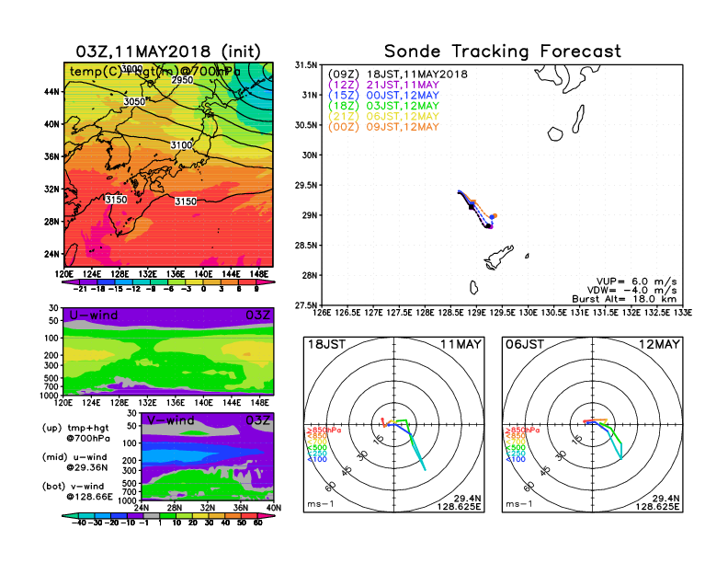Viewport: 728px width, 563px height.
Task: Select the green "(18Z) 03JST,12MAY" legend entry
Action: pyautogui.click(x=383, y=106)
